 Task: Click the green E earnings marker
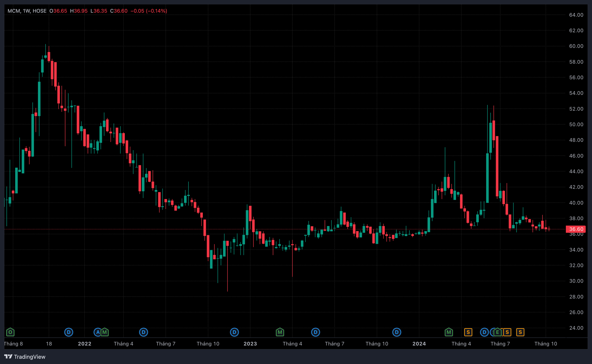click(x=497, y=332)
